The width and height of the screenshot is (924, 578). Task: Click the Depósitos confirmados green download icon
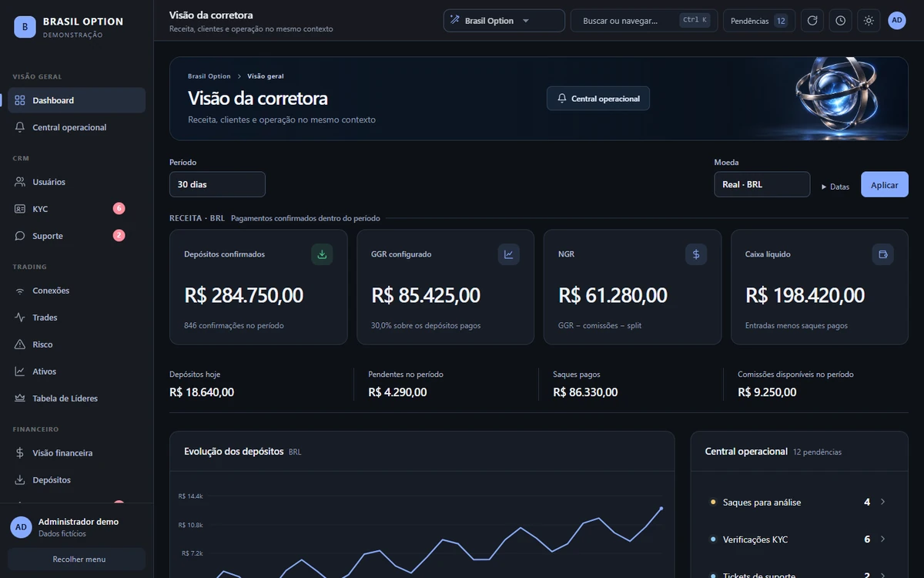click(322, 254)
